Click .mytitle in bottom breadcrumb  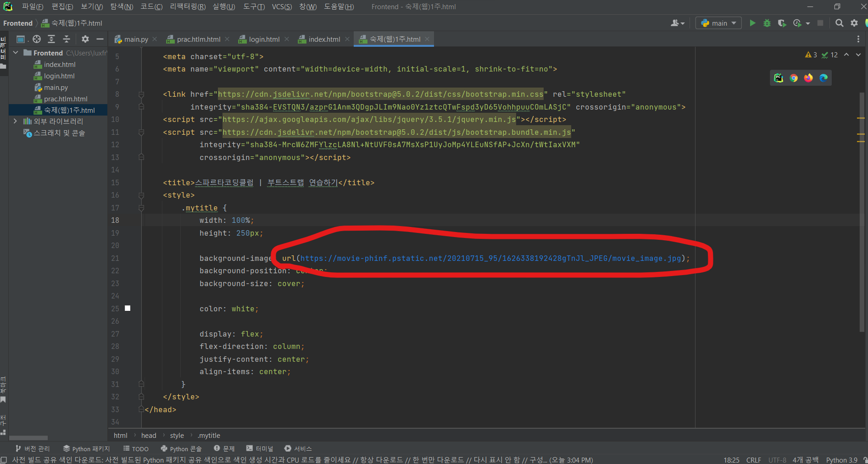point(209,436)
